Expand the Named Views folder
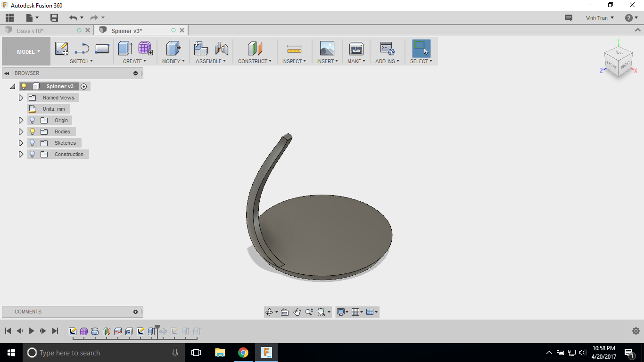 click(21, 98)
